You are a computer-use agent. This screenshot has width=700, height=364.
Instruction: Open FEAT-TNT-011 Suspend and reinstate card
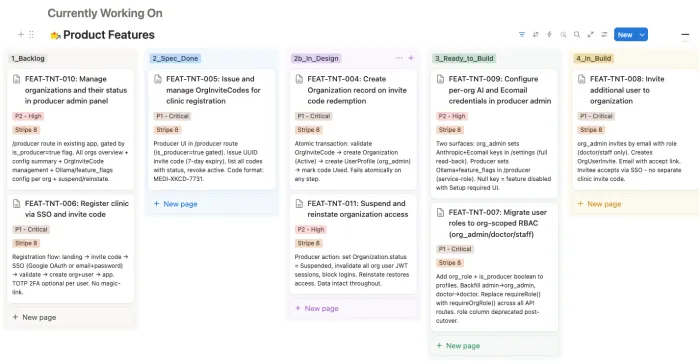click(353, 244)
